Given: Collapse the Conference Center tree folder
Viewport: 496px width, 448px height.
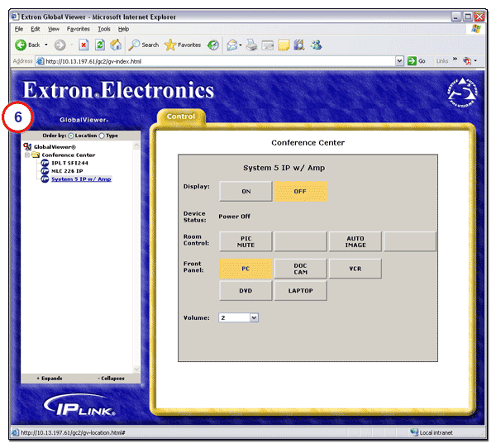Looking at the screenshot, I should point(27,155).
